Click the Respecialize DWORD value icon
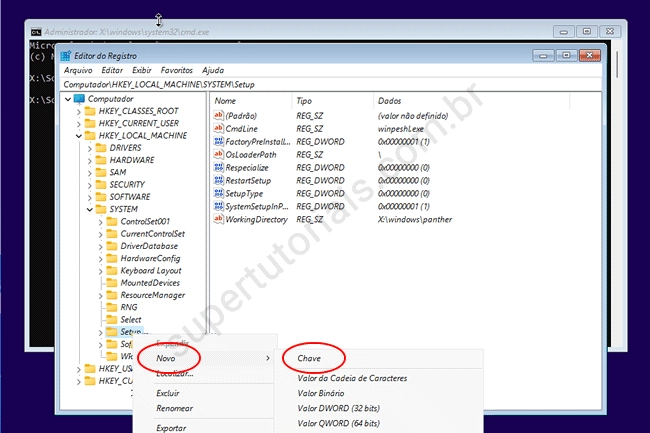 point(219,168)
